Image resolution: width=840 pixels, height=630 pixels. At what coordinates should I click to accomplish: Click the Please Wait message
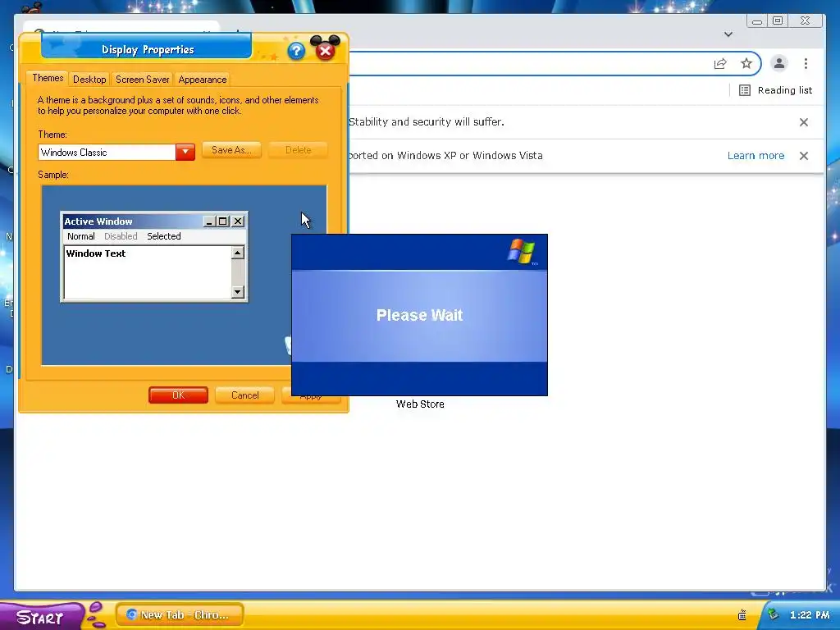(x=419, y=315)
